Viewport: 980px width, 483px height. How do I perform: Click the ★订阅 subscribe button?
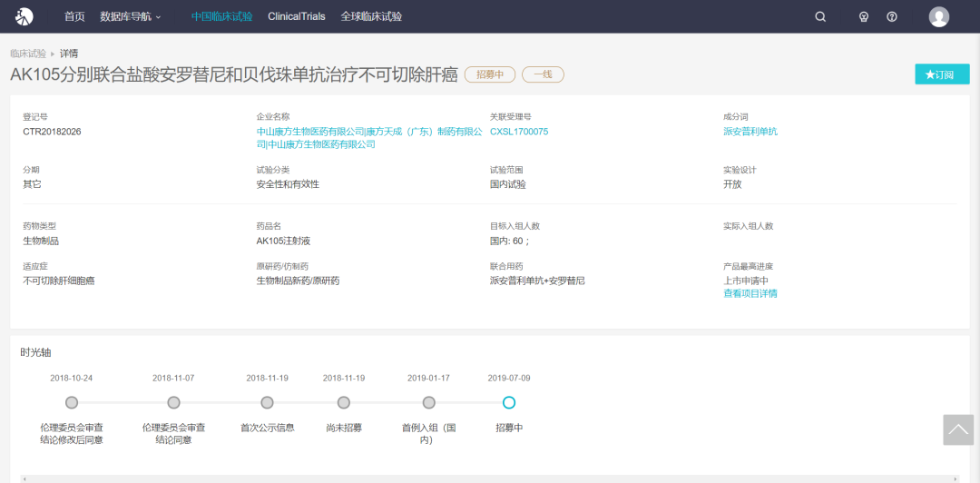coord(942,74)
